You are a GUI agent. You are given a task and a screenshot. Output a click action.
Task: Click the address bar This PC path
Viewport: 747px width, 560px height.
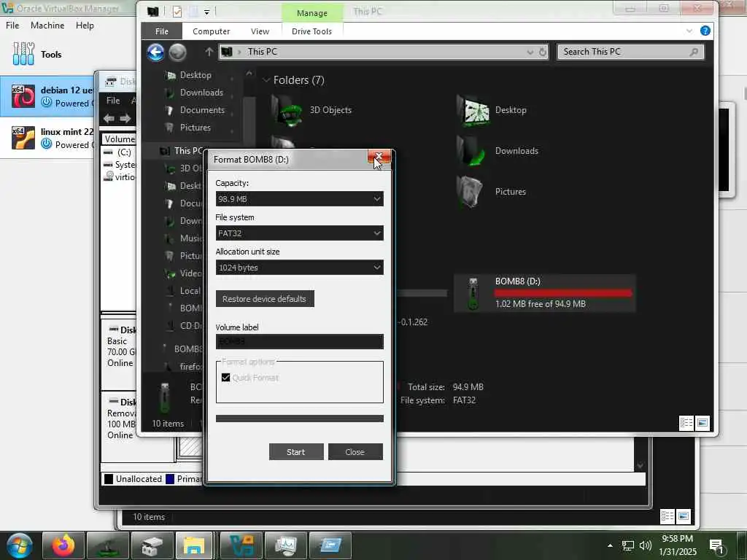point(262,52)
